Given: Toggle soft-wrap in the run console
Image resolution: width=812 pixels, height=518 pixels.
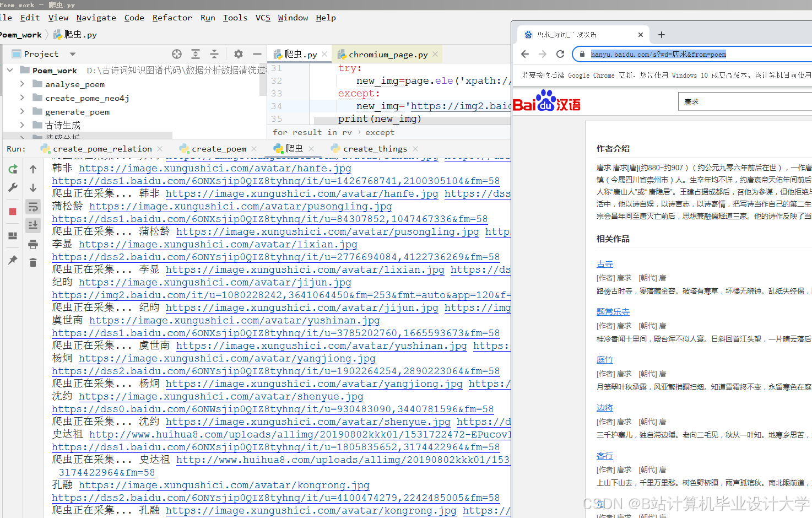Looking at the screenshot, I should (33, 207).
